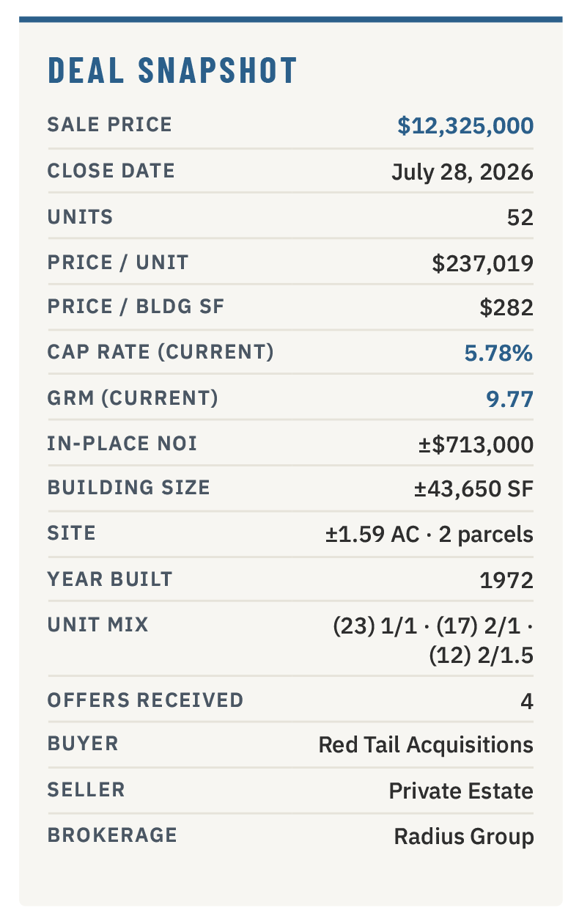The height and width of the screenshot is (924, 579).
Task: Click the ±1.59 AC · 2 parcels site value
Action: pyautogui.click(x=429, y=535)
